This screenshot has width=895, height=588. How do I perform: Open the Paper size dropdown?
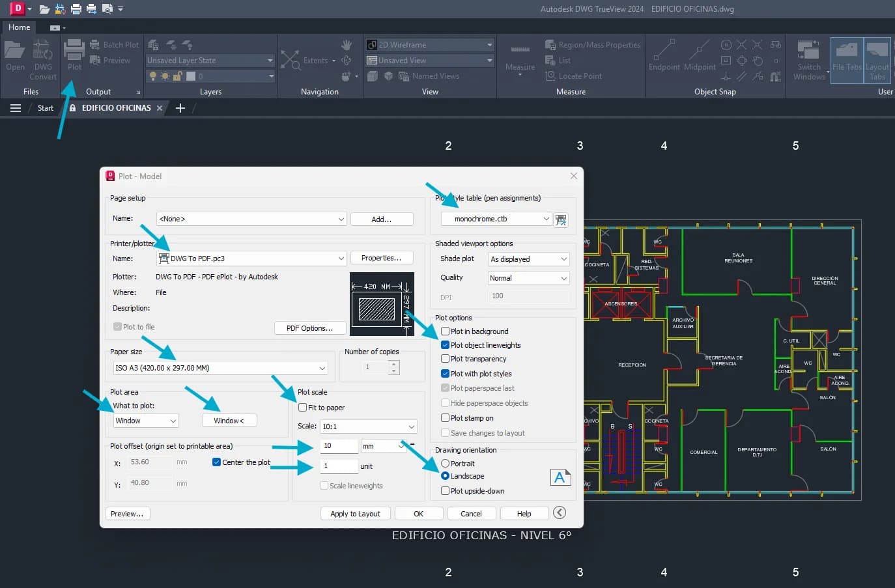220,368
